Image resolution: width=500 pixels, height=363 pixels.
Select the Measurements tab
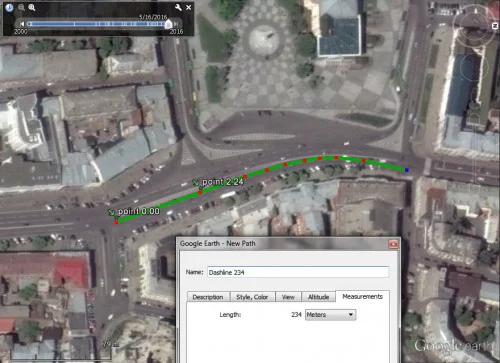pyautogui.click(x=362, y=296)
